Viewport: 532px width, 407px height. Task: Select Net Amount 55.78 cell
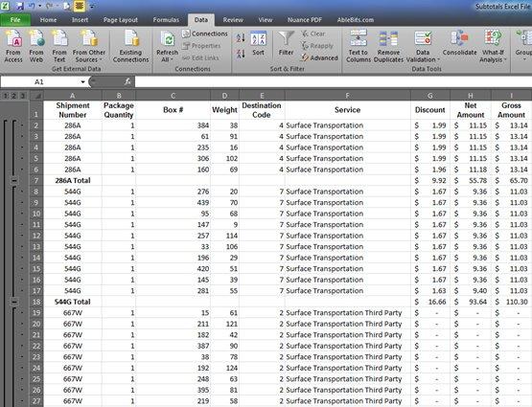(x=471, y=181)
